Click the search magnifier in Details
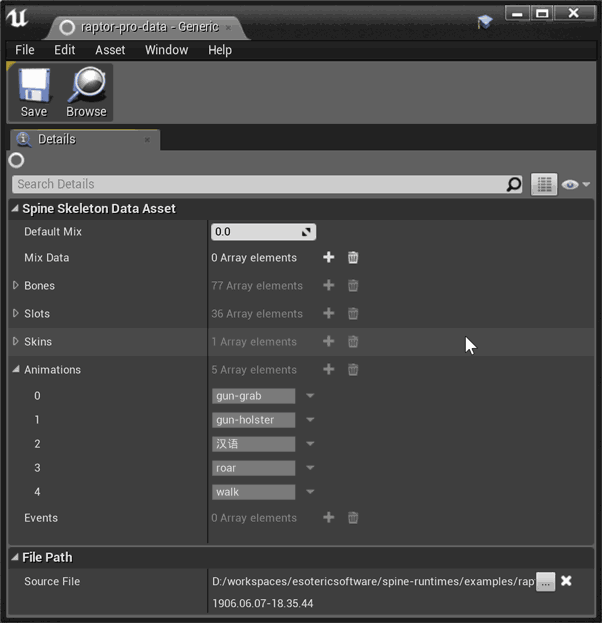Image resolution: width=602 pixels, height=623 pixels. (x=514, y=184)
